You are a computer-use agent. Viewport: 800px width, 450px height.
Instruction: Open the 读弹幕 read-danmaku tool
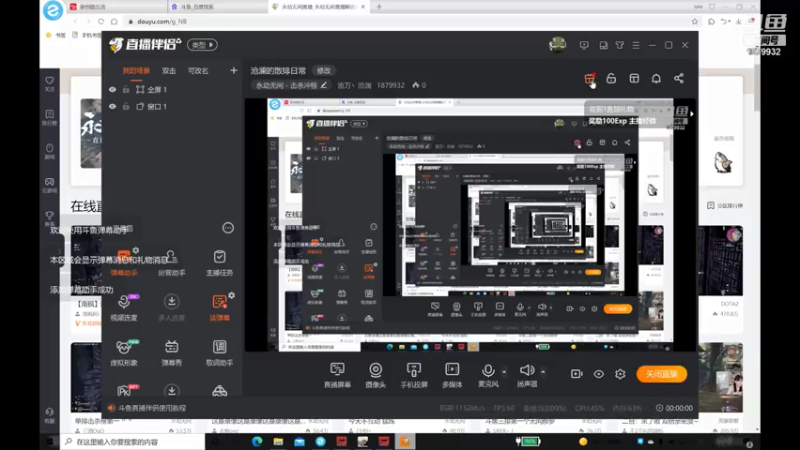pyautogui.click(x=219, y=307)
